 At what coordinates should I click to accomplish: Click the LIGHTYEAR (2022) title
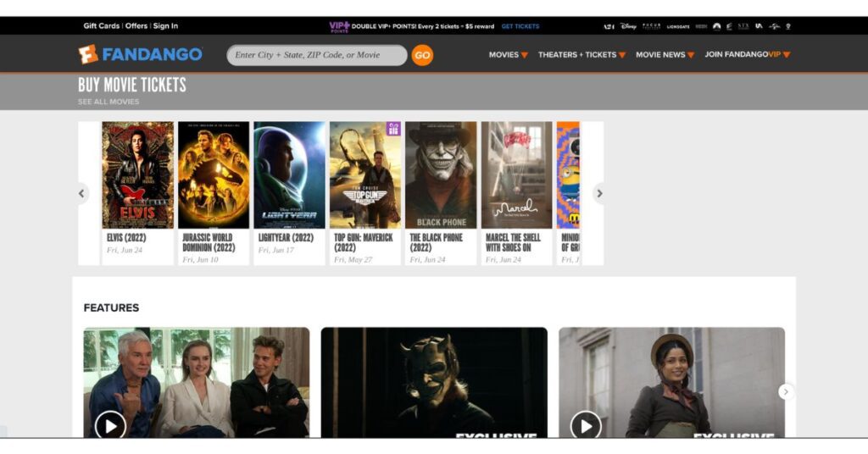(286, 238)
